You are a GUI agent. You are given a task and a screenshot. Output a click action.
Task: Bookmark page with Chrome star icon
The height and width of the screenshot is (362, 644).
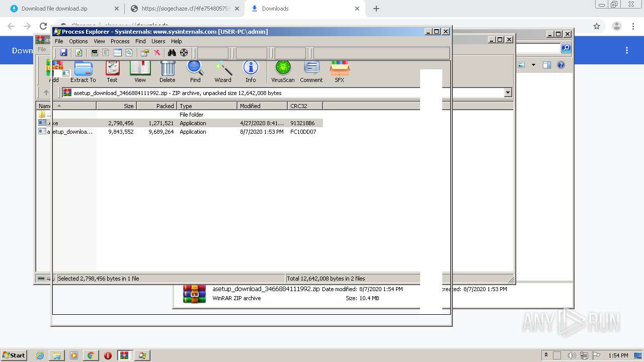(x=597, y=26)
